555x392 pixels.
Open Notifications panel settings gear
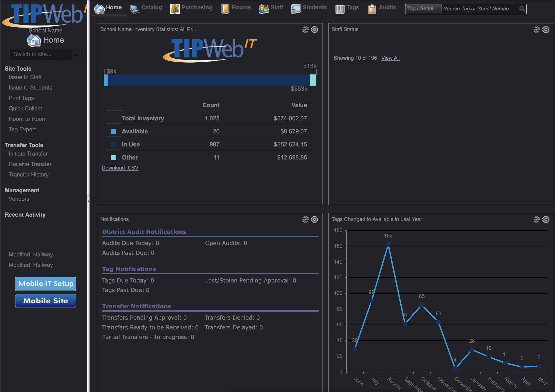pyautogui.click(x=314, y=219)
